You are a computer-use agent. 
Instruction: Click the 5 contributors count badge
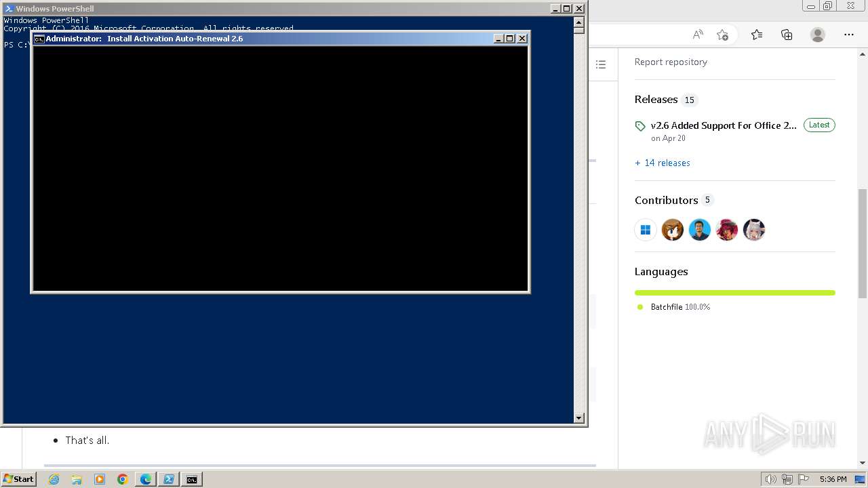coord(707,200)
